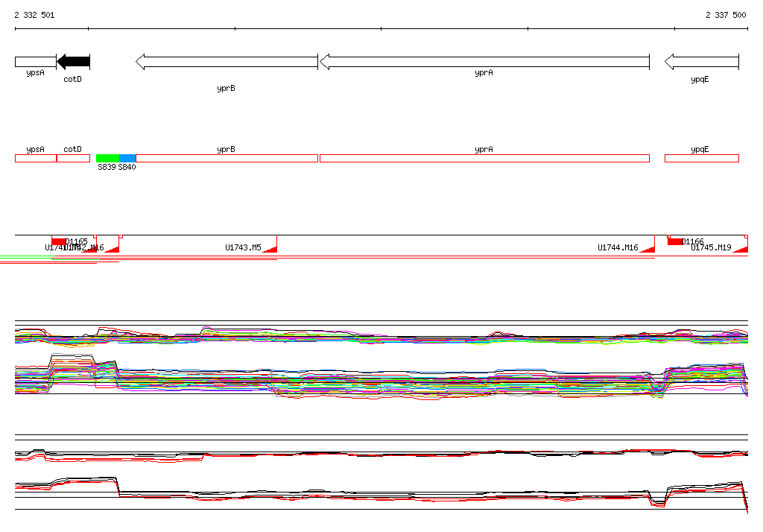Click the U1745.M19 label
This screenshot has width=763, height=532.
pos(711,248)
